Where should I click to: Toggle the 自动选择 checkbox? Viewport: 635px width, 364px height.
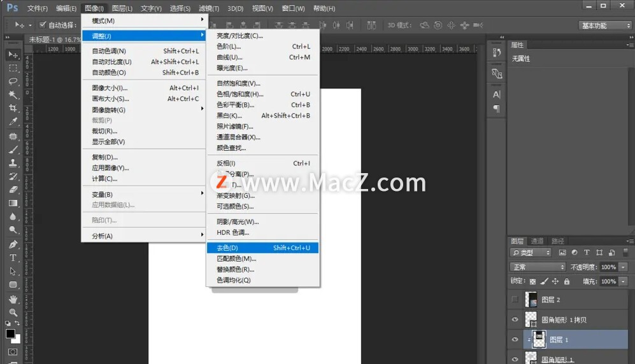click(42, 25)
